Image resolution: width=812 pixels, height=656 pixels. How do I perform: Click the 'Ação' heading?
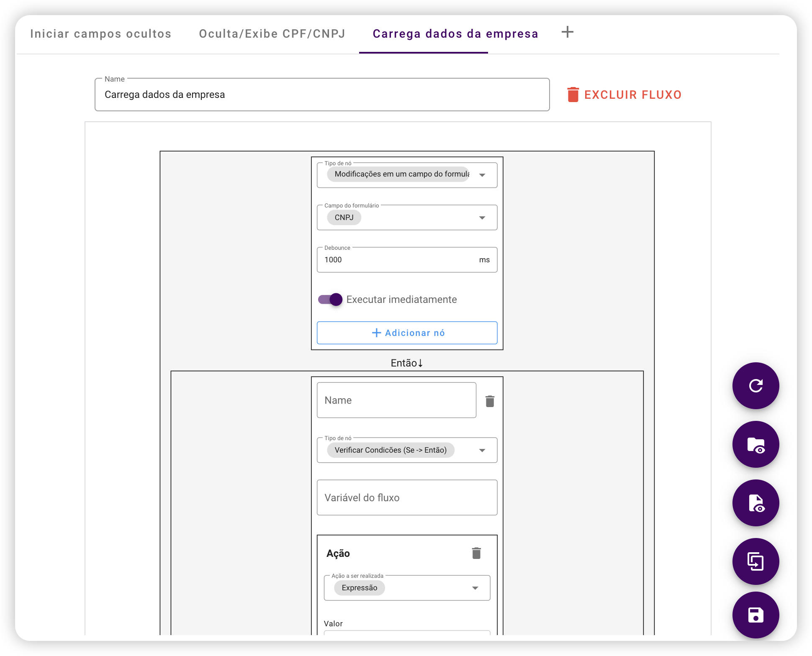tap(338, 553)
